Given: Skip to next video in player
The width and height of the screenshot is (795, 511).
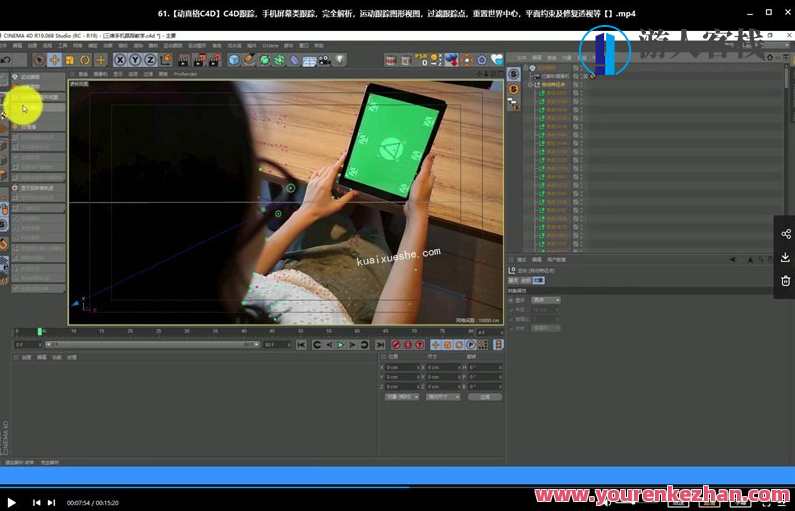Looking at the screenshot, I should point(51,503).
